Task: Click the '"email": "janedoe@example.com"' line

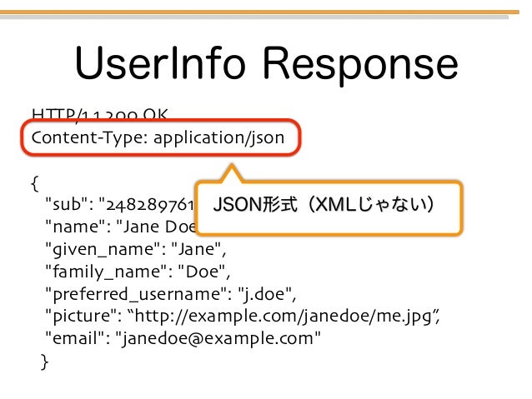Action: (183, 339)
